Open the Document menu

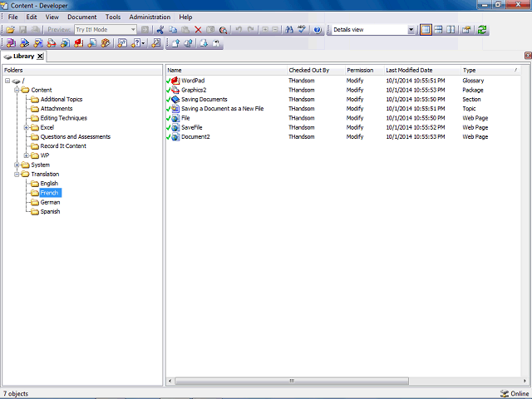81,17
